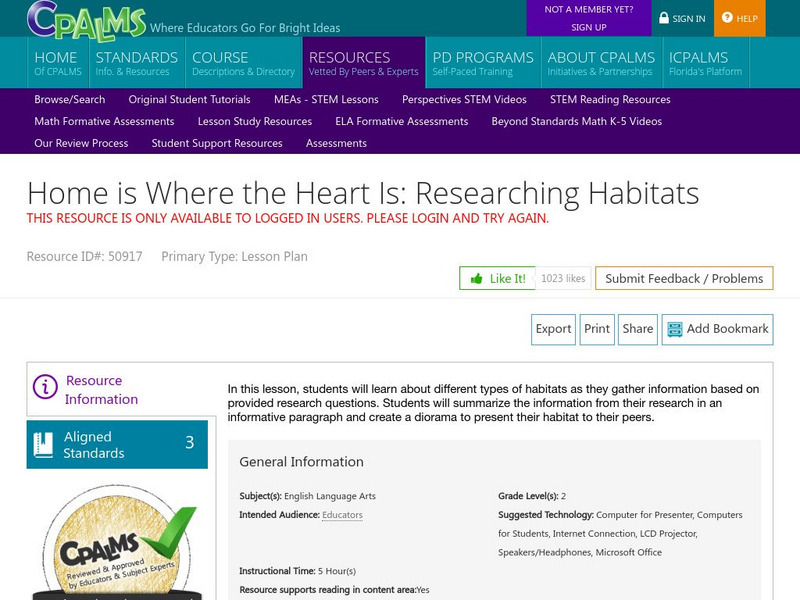
Task: Open Student Support Resources
Action: [217, 143]
